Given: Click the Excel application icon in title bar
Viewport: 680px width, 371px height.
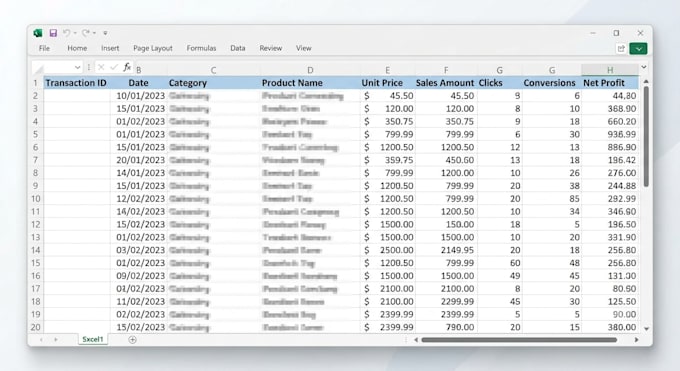Looking at the screenshot, I should [38, 33].
